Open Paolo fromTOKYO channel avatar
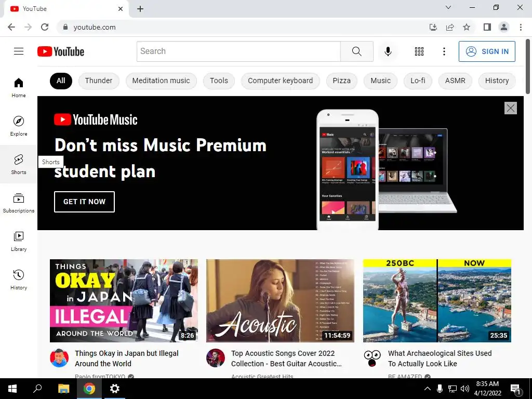 59,358
